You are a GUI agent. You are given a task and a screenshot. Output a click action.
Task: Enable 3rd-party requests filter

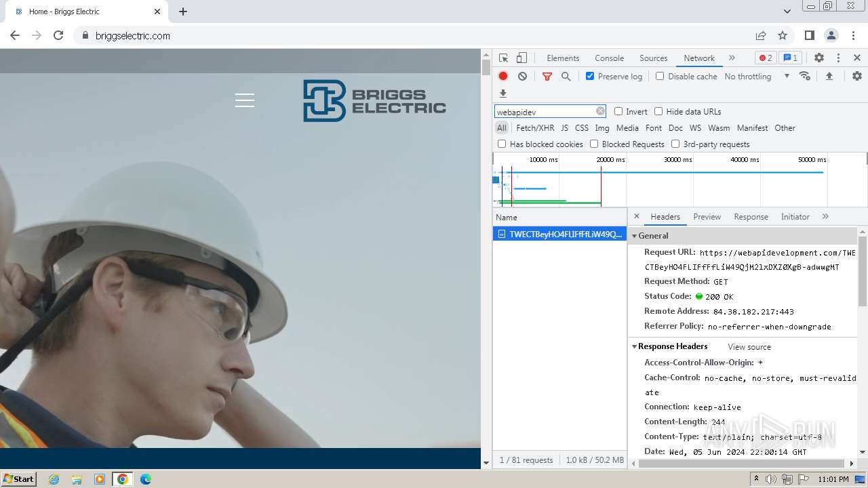pyautogui.click(x=675, y=144)
